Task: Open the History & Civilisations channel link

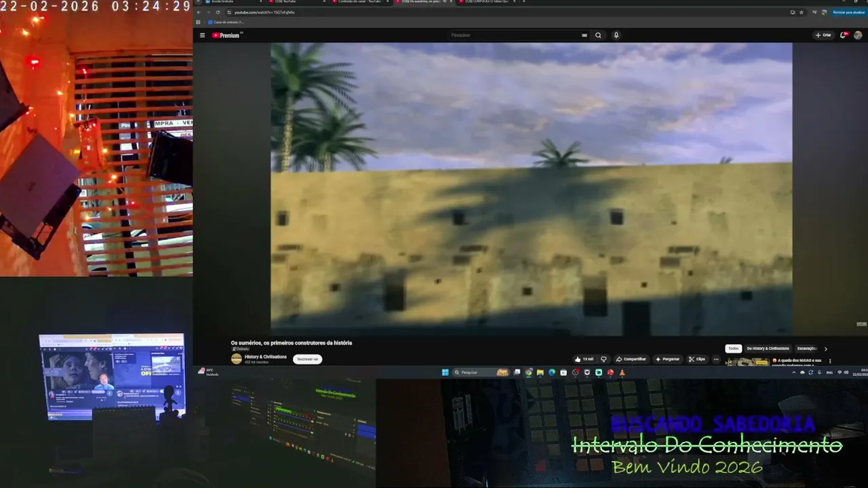Action: point(265,357)
